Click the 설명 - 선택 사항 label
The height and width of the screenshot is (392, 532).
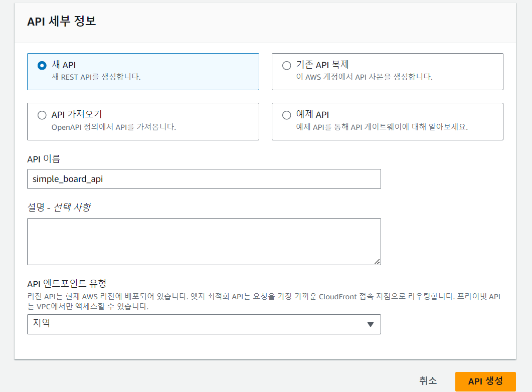tap(59, 207)
